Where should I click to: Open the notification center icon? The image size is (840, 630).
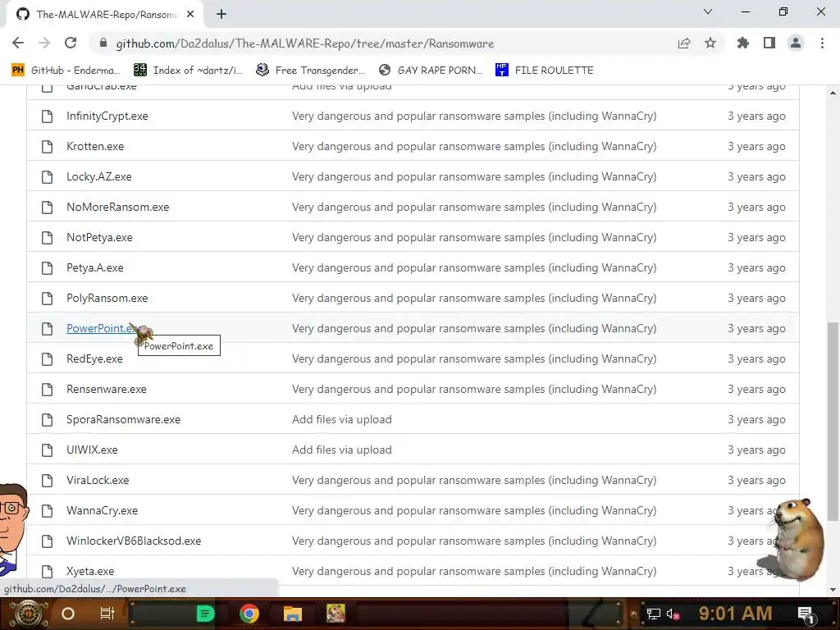click(806, 614)
